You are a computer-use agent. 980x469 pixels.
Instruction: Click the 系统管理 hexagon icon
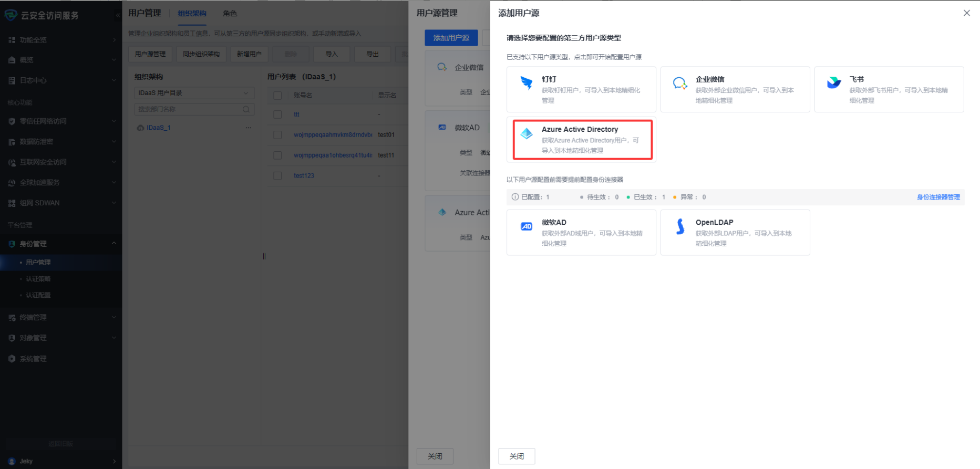pyautogui.click(x=12, y=359)
